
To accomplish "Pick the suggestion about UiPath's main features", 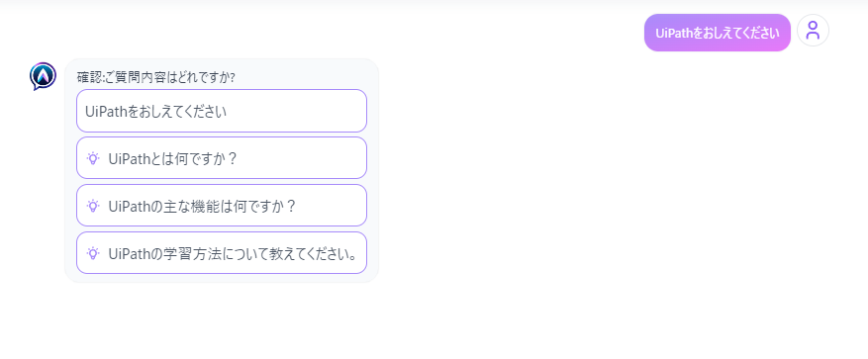I will [222, 206].
